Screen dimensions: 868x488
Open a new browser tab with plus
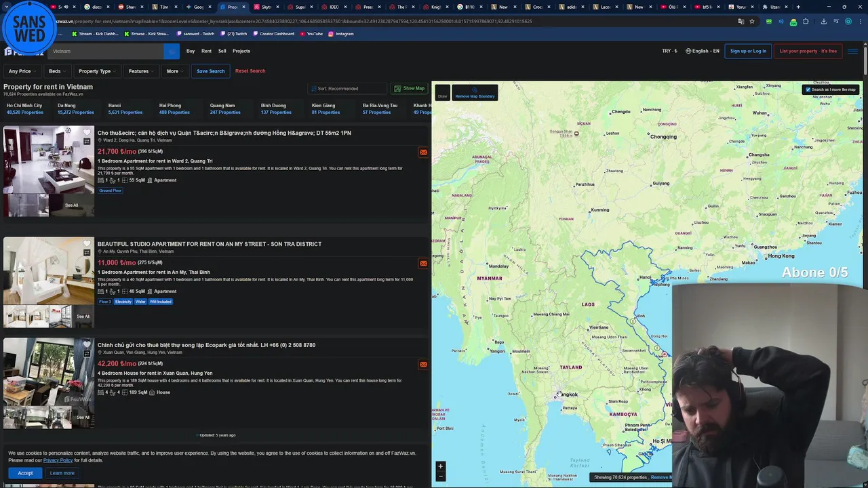pyautogui.click(x=798, y=7)
